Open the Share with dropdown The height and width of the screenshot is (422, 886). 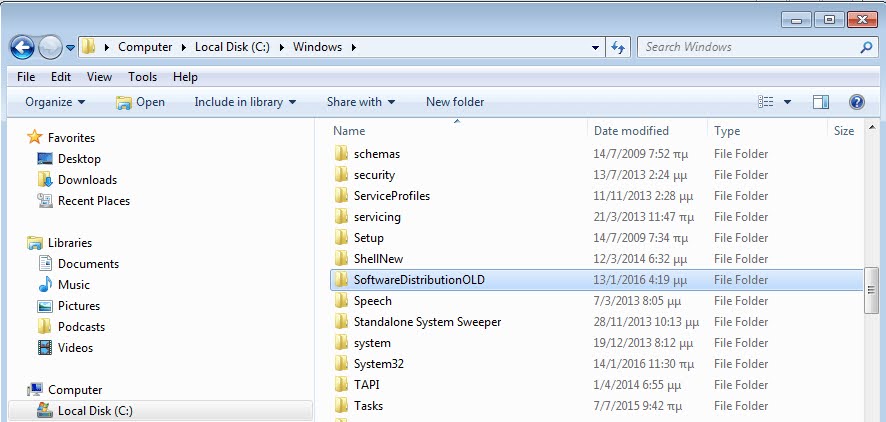click(361, 102)
